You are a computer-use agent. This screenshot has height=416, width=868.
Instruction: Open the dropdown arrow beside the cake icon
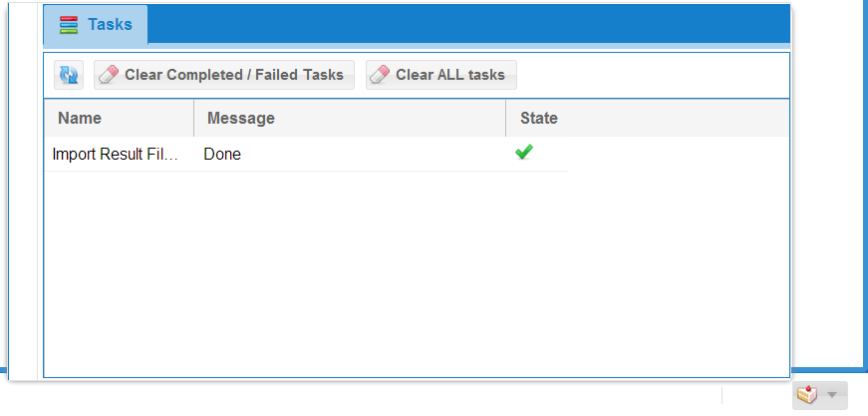click(832, 395)
